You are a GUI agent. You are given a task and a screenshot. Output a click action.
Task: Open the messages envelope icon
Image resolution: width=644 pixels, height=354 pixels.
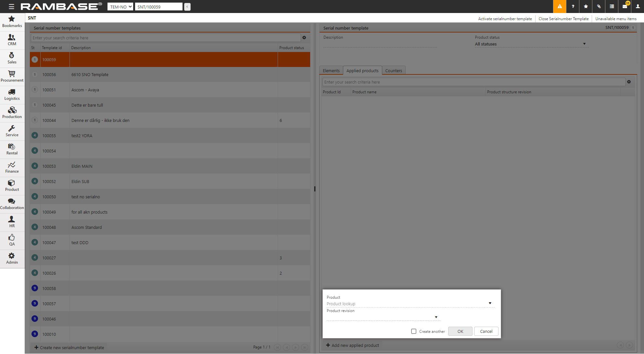pos(625,7)
